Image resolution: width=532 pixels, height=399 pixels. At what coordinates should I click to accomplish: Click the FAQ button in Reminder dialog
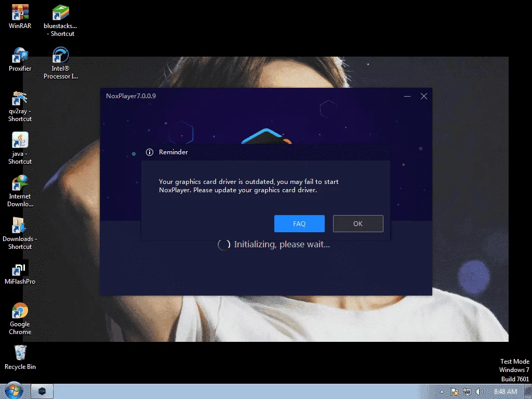(299, 223)
